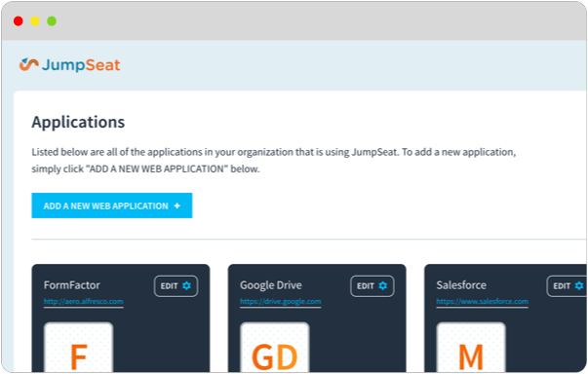Click the green maximize window dot
The height and width of the screenshot is (374, 588).
pos(52,21)
